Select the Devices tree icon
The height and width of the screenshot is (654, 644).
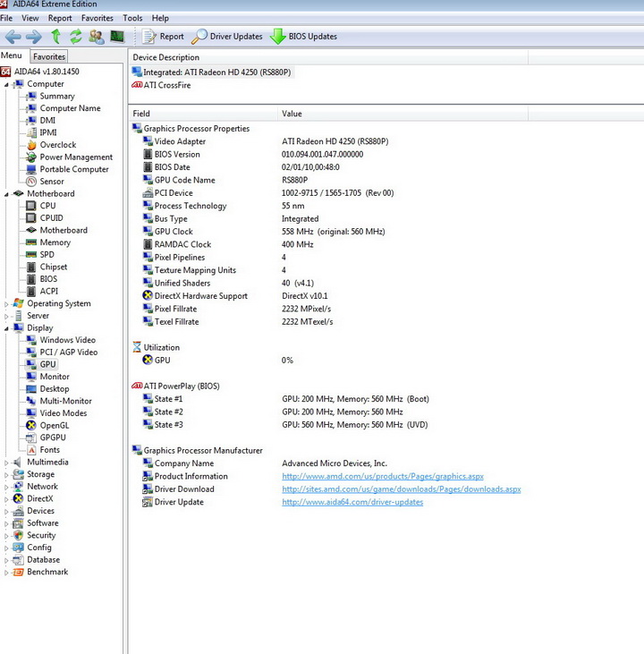pyautogui.click(x=19, y=511)
